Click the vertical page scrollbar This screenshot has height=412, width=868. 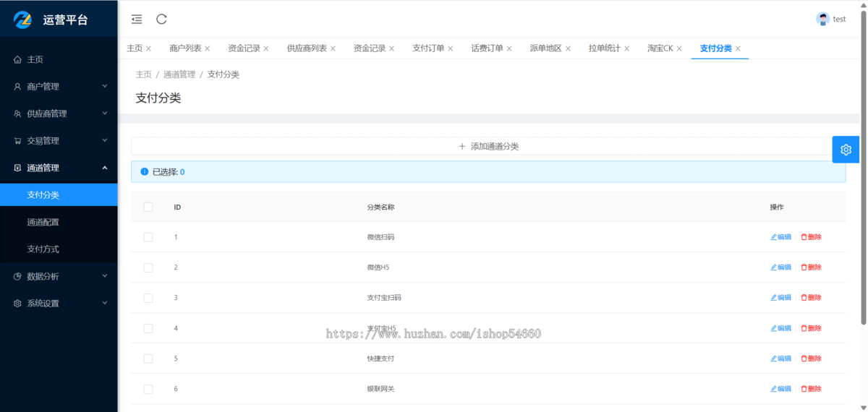click(864, 166)
